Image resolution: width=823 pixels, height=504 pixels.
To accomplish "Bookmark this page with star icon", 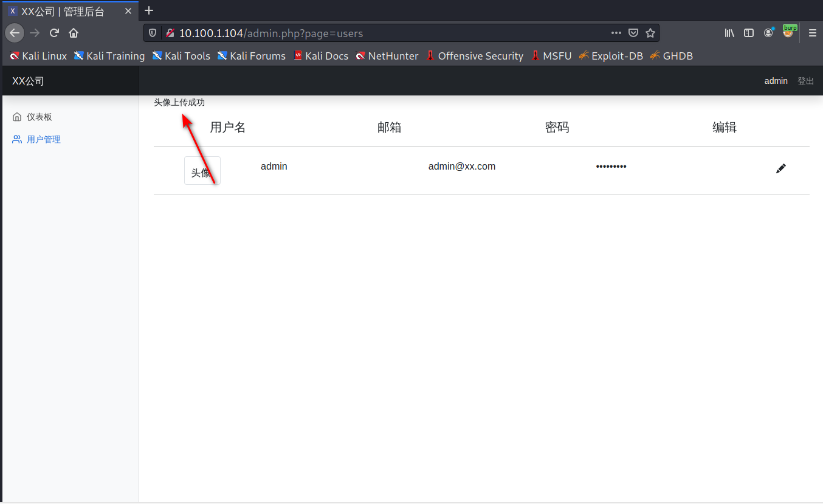I will point(650,33).
